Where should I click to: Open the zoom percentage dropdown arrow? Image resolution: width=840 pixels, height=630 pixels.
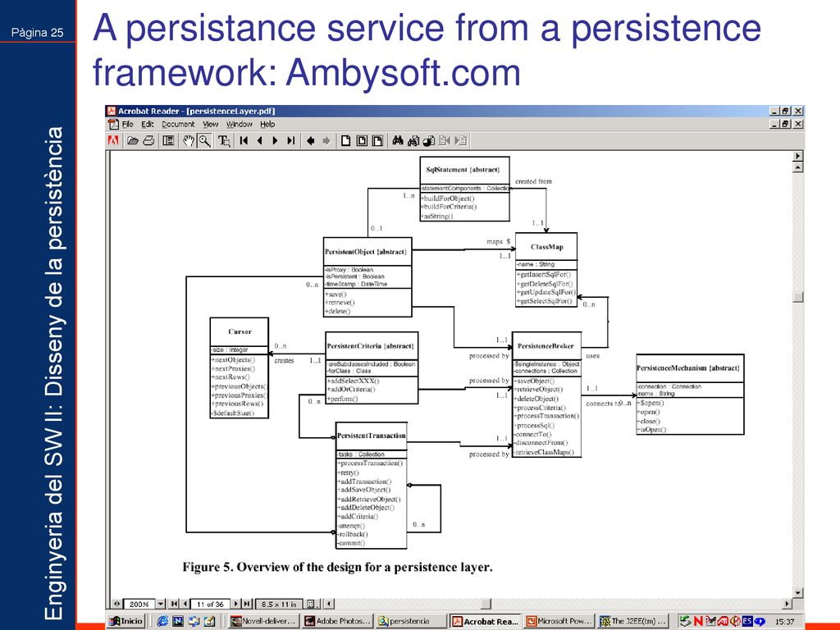tap(161, 605)
